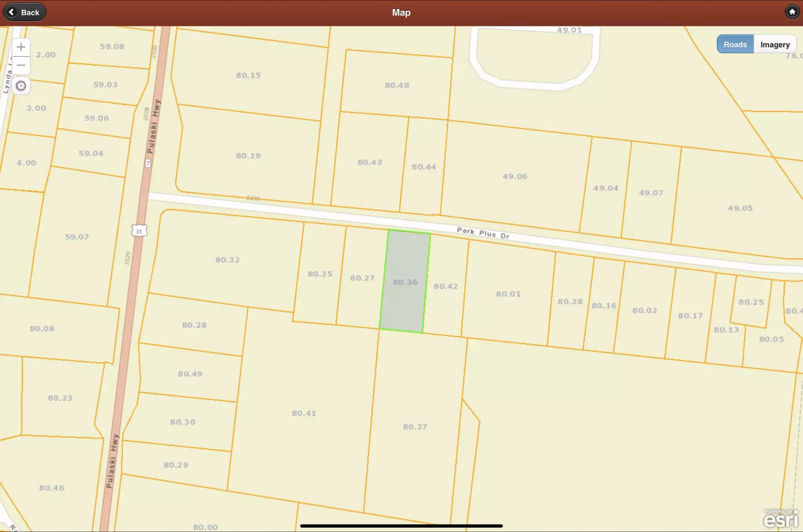Select parcel 80.41
Viewport: 803px width, 532px height.
tap(304, 413)
